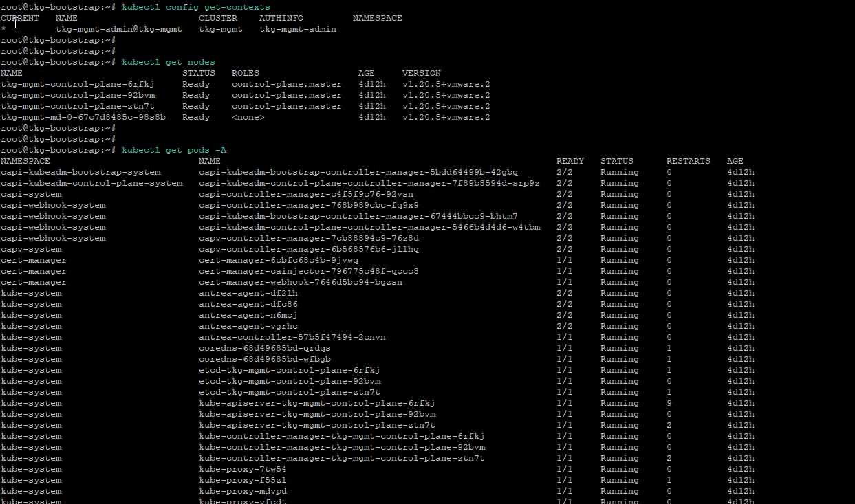This screenshot has height=504, width=855.
Task: Select pod kube-apiserver-tkg-mgmt-control-plane-ztn7t
Action: tap(317, 425)
